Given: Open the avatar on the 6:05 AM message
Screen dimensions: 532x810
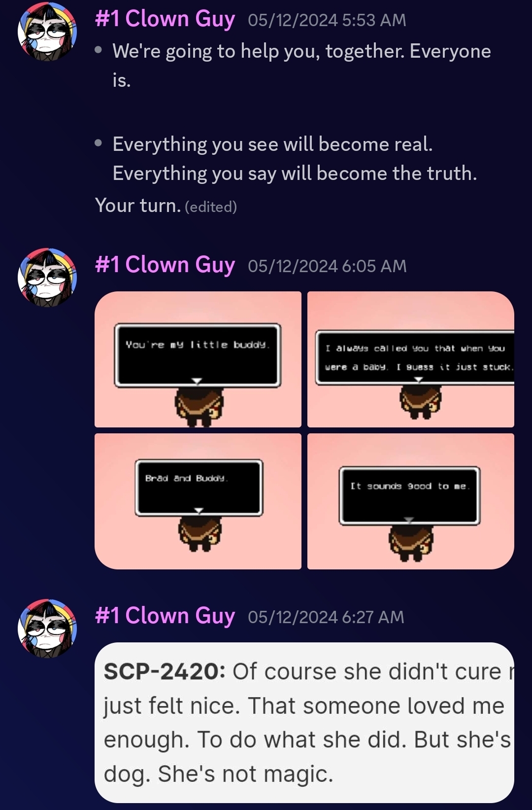Looking at the screenshot, I should (47, 278).
